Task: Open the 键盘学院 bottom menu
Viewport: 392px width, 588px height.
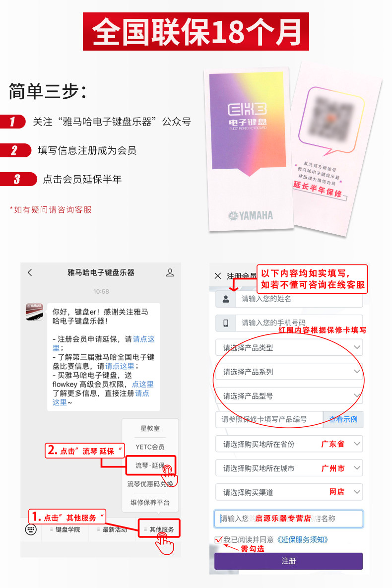Action: tap(65, 529)
